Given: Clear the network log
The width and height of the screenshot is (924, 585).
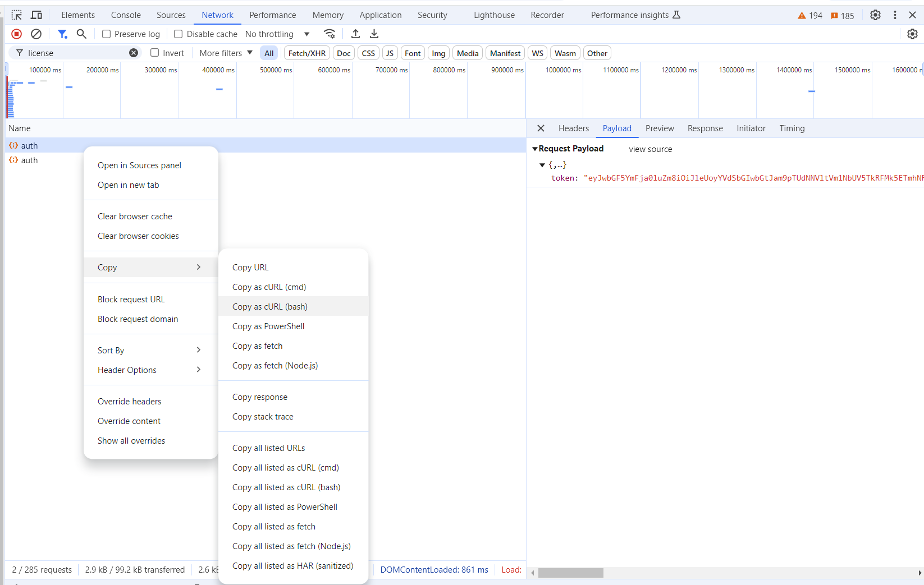Looking at the screenshot, I should (36, 34).
